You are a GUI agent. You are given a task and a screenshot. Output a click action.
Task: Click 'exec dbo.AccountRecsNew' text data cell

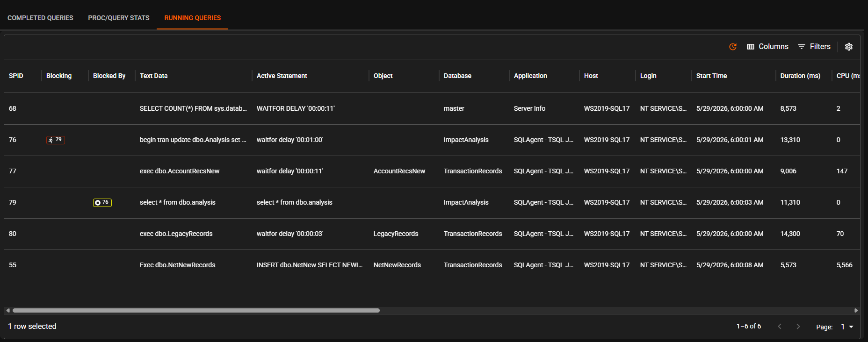(180, 171)
